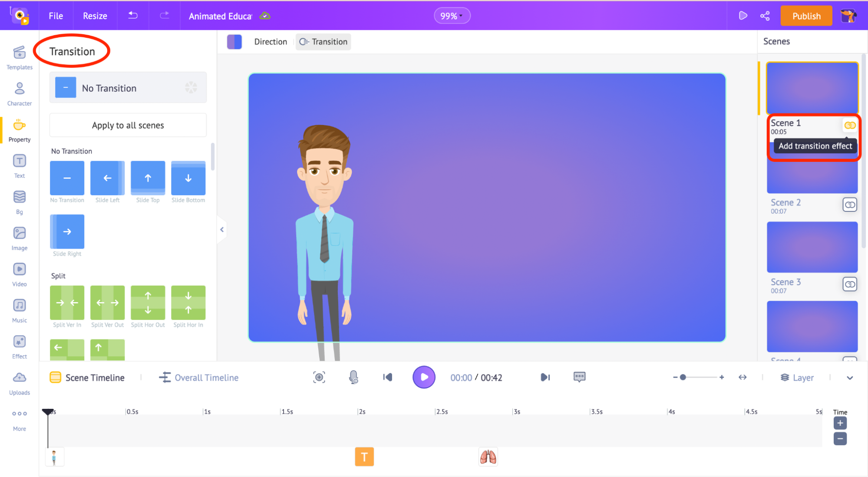Click Apply to all scenes button
Image resolution: width=868 pixels, height=477 pixels.
coord(128,125)
